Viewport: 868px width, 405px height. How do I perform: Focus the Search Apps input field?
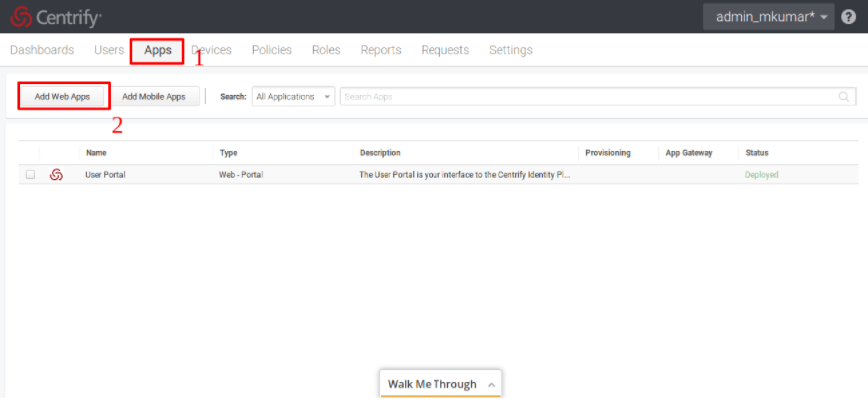[598, 96]
